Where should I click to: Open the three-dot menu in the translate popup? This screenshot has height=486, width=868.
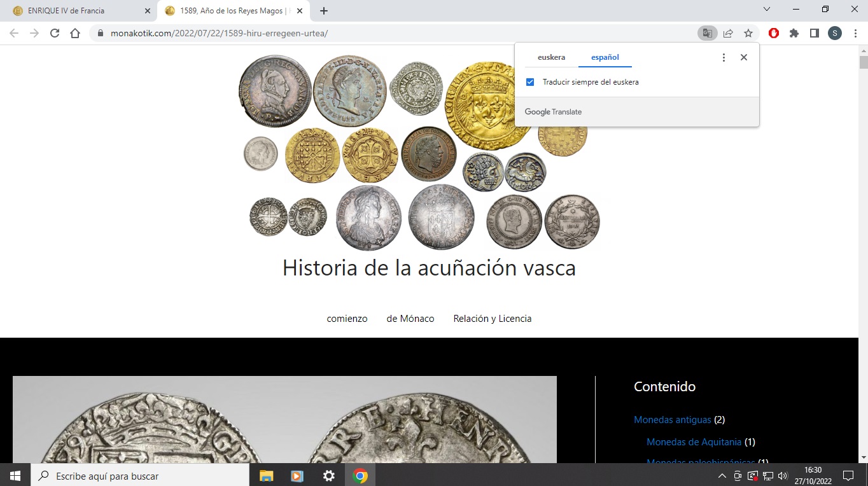point(724,57)
